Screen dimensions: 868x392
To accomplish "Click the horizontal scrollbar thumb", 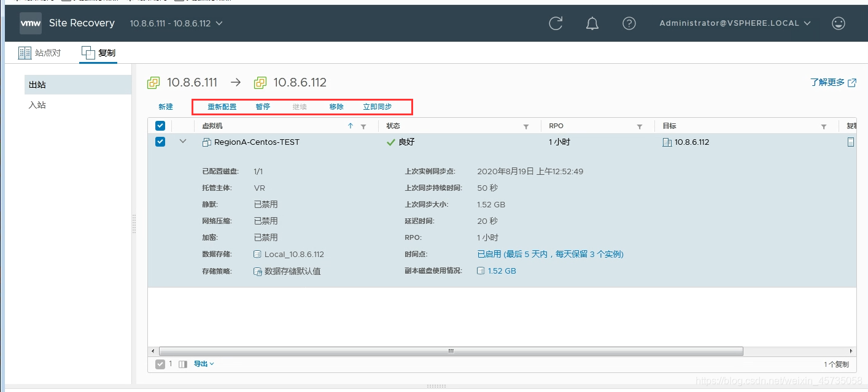I will pos(451,351).
